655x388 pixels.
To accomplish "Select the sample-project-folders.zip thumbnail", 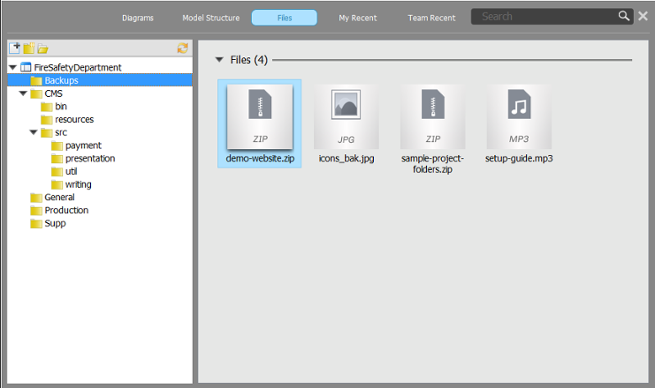I will [x=433, y=117].
